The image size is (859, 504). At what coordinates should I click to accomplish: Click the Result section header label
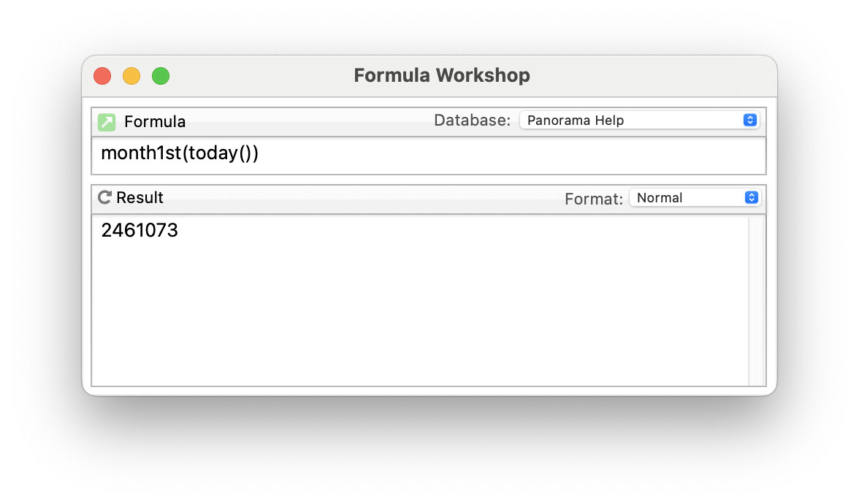click(140, 198)
